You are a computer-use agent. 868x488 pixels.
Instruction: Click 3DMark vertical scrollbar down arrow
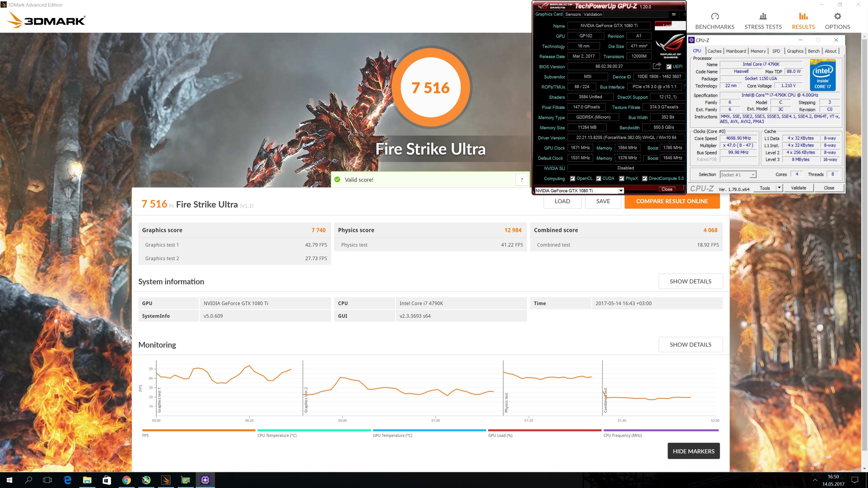click(x=865, y=469)
